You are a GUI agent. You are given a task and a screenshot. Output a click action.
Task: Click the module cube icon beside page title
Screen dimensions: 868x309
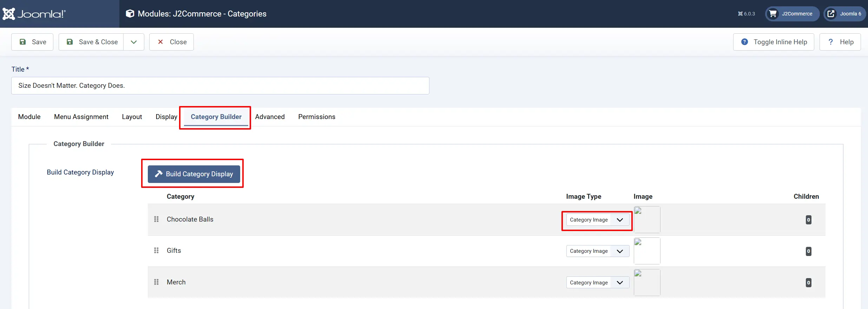point(130,14)
